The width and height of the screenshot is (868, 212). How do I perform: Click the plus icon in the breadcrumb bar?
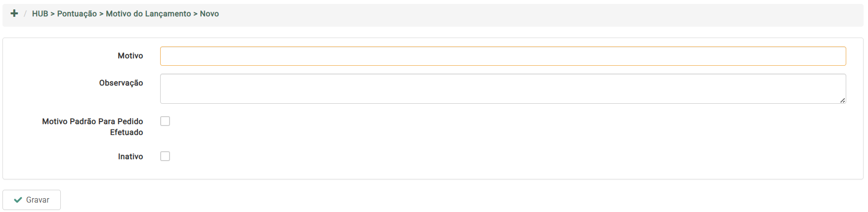click(x=14, y=13)
